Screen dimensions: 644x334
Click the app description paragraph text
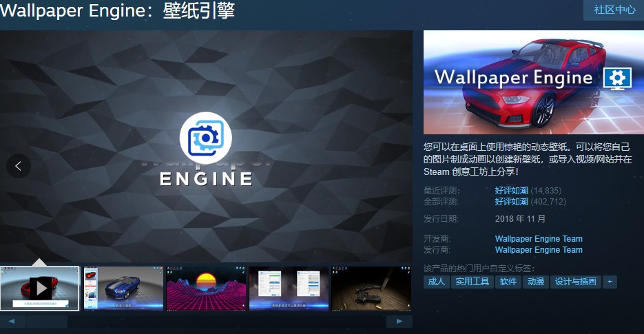(528, 159)
